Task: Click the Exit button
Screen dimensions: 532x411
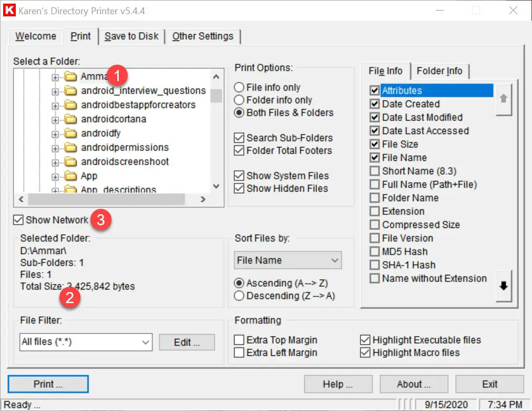Action: tap(489, 384)
